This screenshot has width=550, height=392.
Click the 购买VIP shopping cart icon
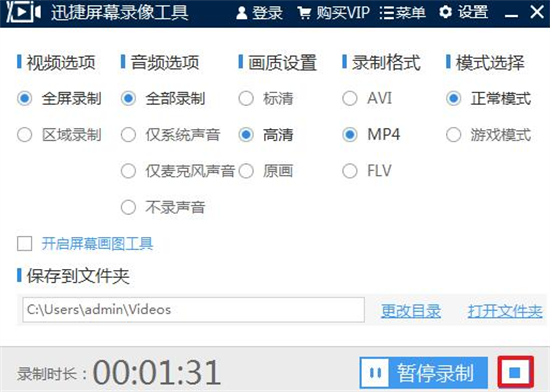[304, 13]
